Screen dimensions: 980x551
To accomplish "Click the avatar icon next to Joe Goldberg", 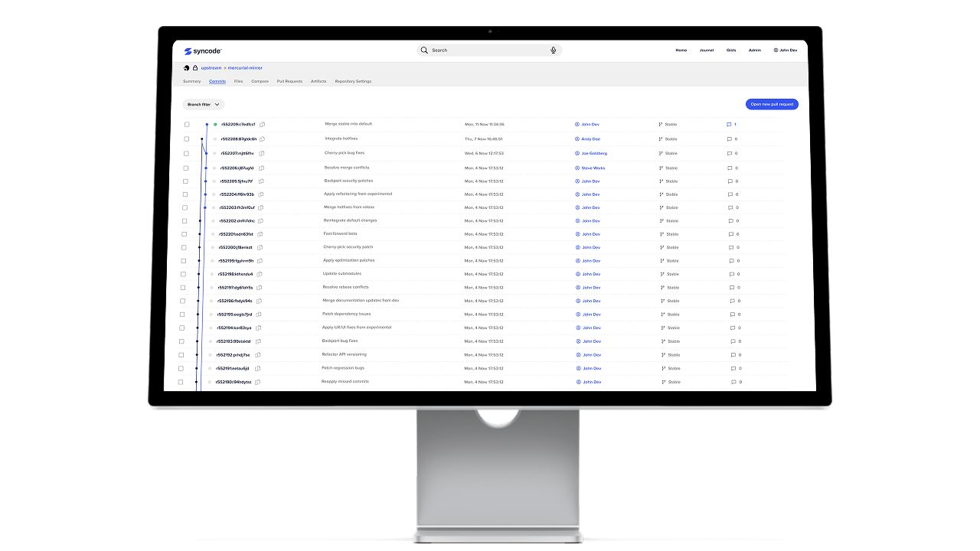I will coord(578,153).
